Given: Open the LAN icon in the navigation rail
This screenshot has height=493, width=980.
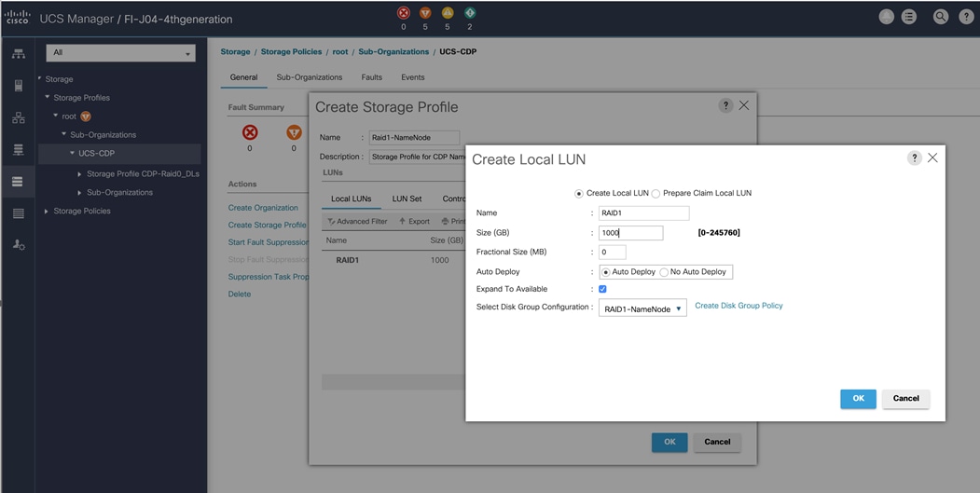Looking at the screenshot, I should point(18,117).
